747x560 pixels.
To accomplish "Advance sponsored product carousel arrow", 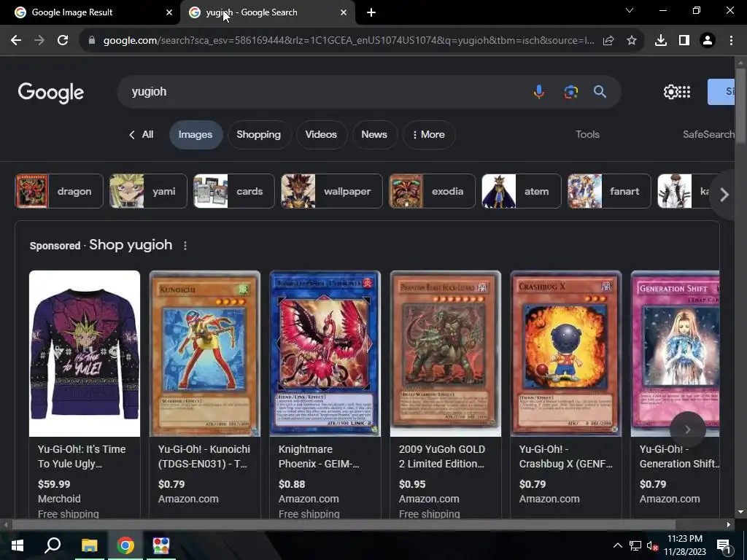I will [687, 429].
